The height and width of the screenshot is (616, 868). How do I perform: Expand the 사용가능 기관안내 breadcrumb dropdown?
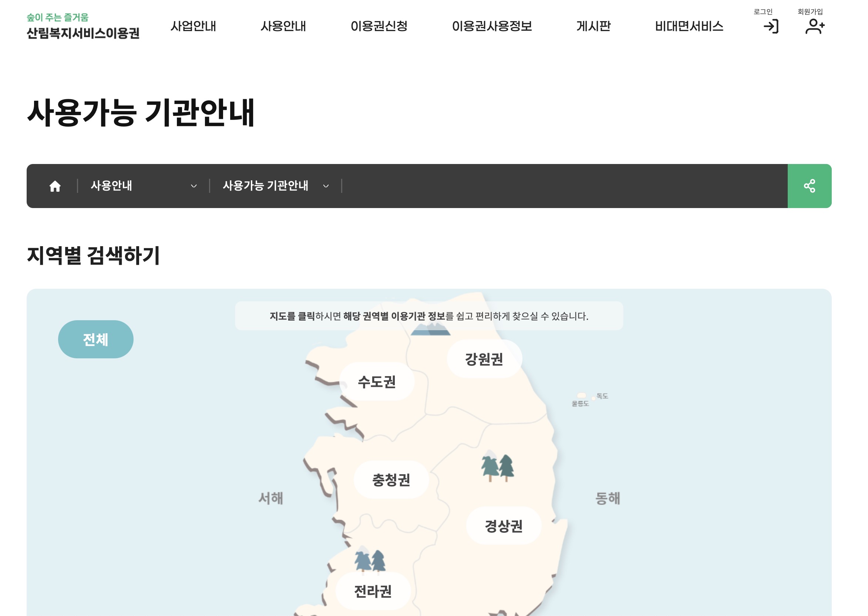(276, 186)
